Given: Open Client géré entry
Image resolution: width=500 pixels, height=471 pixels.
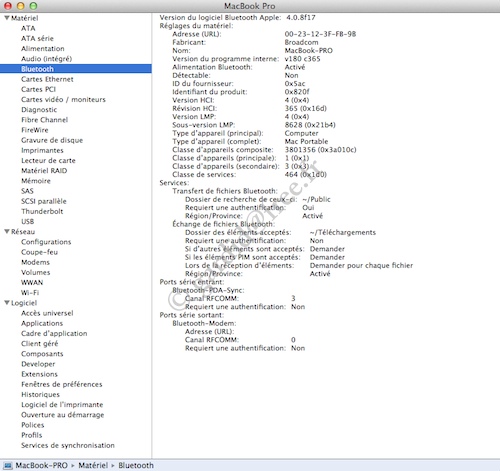Looking at the screenshot, I should 39,344.
